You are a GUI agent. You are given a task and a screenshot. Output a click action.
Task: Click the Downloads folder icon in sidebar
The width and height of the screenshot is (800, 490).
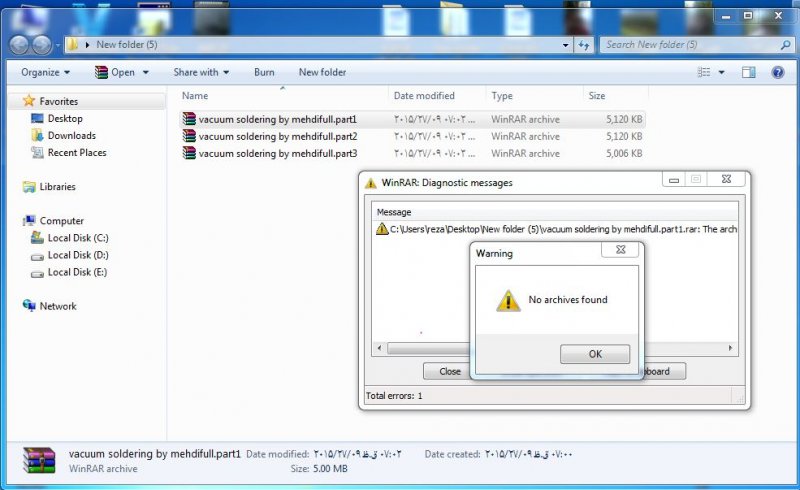(37, 135)
